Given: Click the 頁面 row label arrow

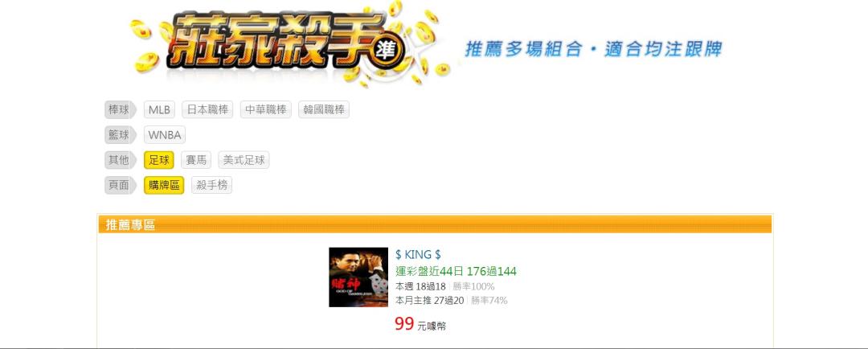Looking at the screenshot, I should pos(120,186).
